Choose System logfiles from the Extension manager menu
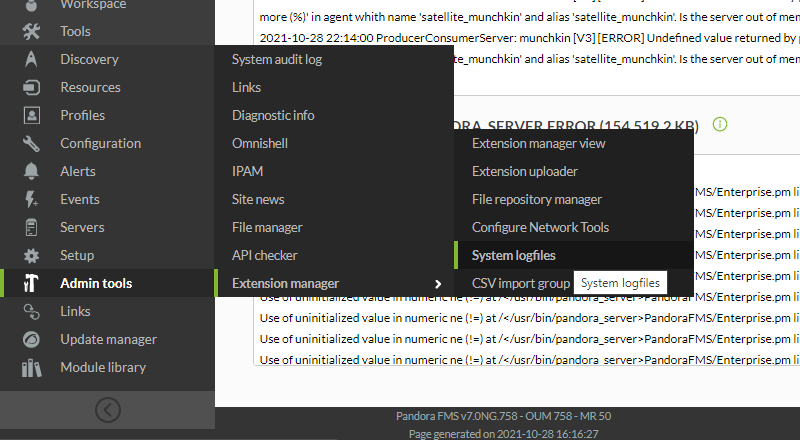800x440 pixels. pos(514,255)
